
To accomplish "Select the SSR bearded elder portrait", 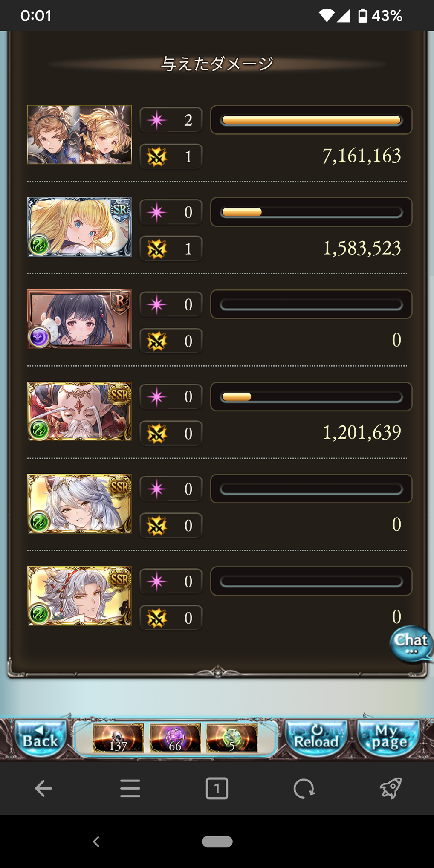I will coord(80,411).
